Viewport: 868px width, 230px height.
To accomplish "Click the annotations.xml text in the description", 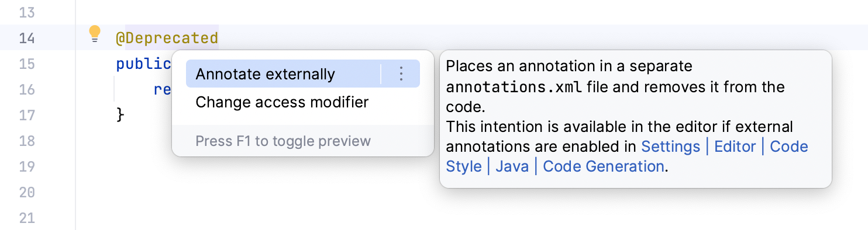I will pos(514,88).
